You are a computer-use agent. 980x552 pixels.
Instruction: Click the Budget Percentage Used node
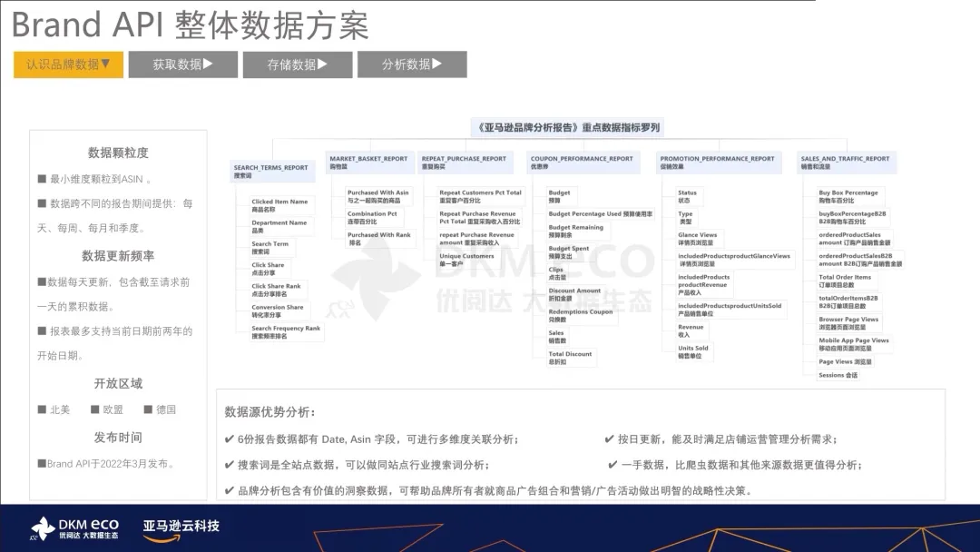[600, 213]
